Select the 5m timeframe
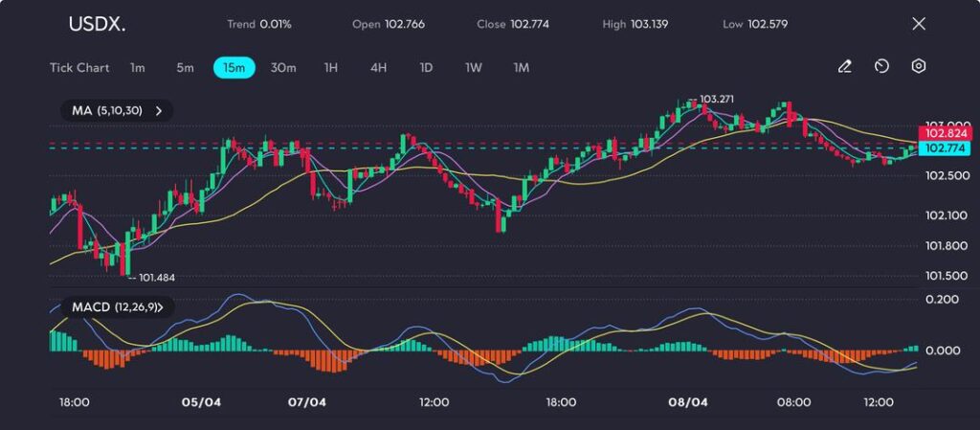980x430 pixels. [185, 68]
